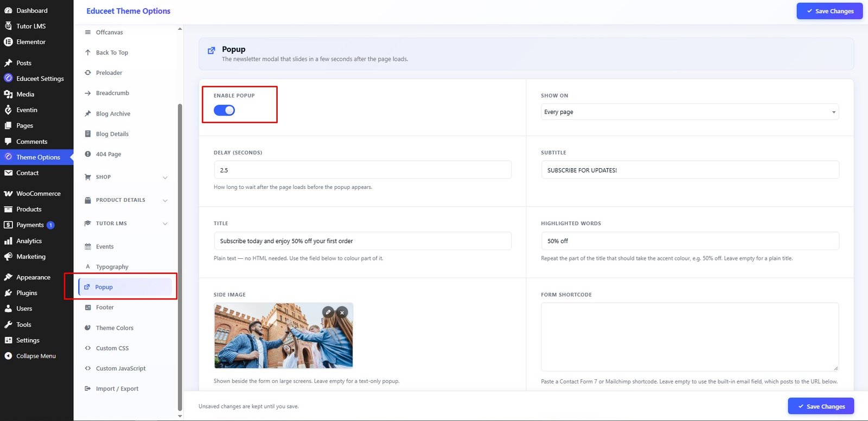
Task: Click the Elementor menu icon
Action: click(x=8, y=42)
